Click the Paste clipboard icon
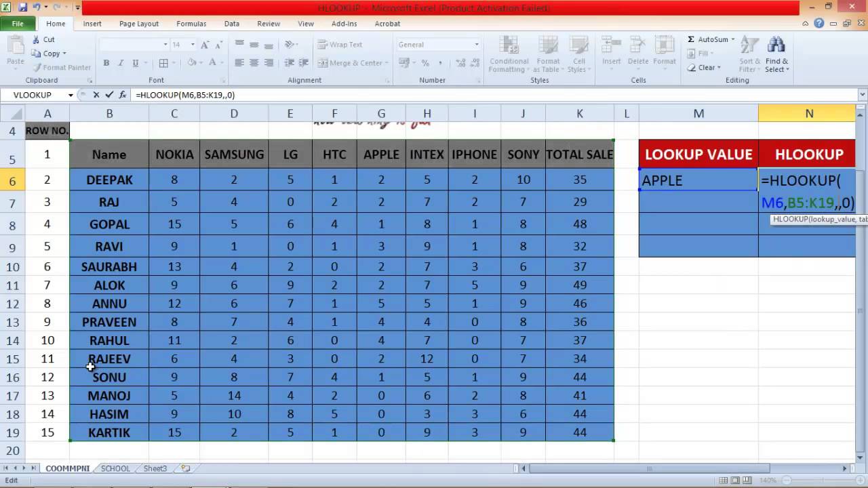The width and height of the screenshot is (868, 488). pos(15,46)
